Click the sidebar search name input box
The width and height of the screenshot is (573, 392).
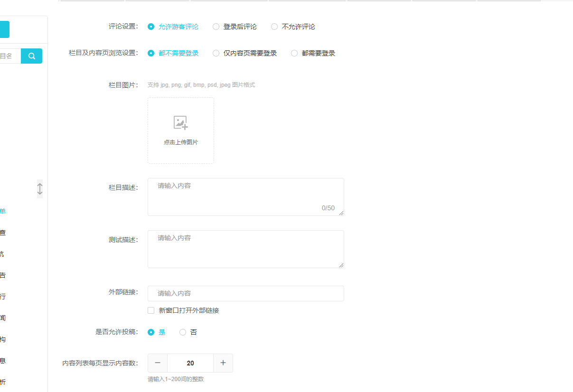pos(9,56)
